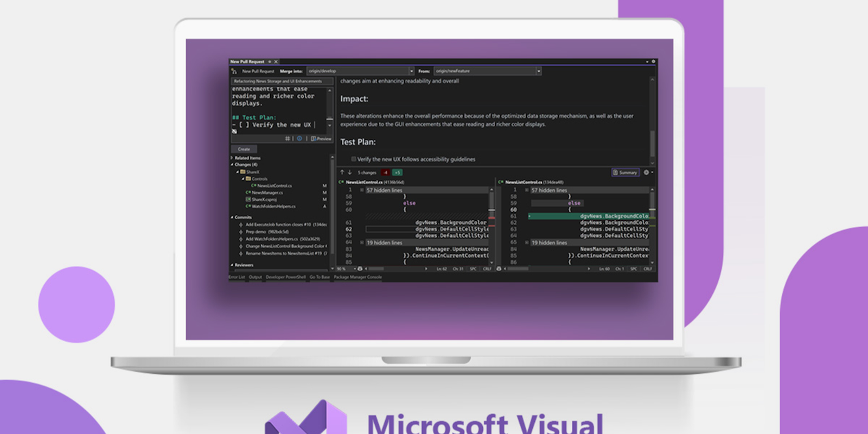868x434 pixels.
Task: Select ShareX.csproj in the changes tree
Action: pyautogui.click(x=264, y=200)
